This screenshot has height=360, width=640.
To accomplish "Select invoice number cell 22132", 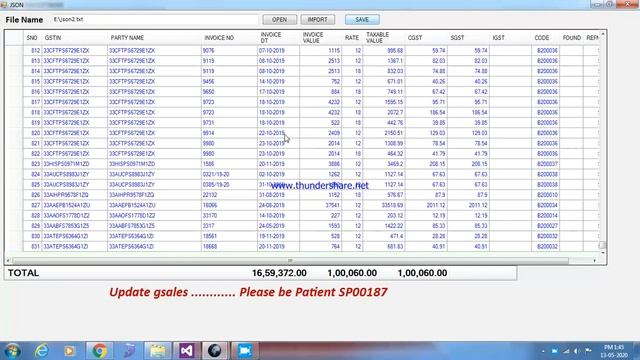I will tap(229, 195).
